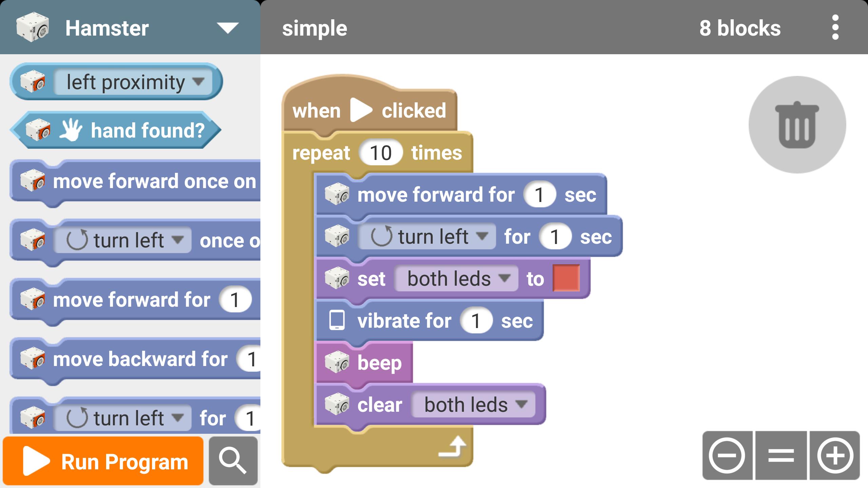Open block search with magnifier icon
Viewport: 868px width, 488px height.
tap(233, 461)
